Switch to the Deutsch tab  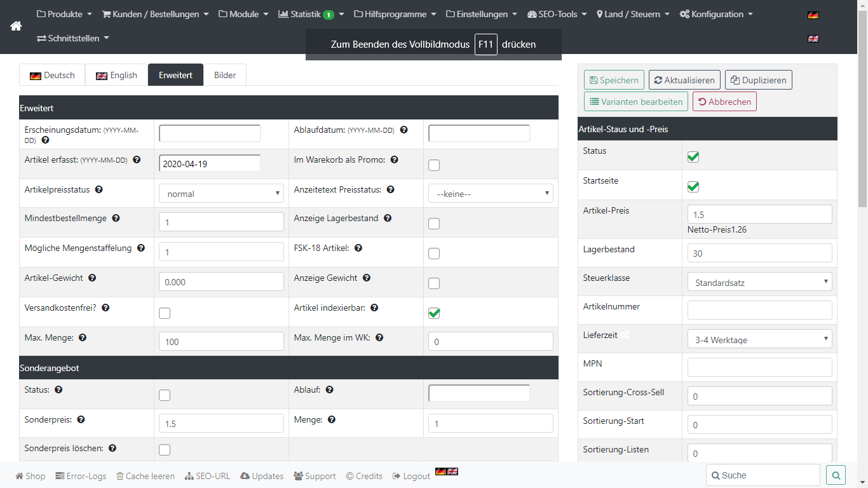point(52,75)
